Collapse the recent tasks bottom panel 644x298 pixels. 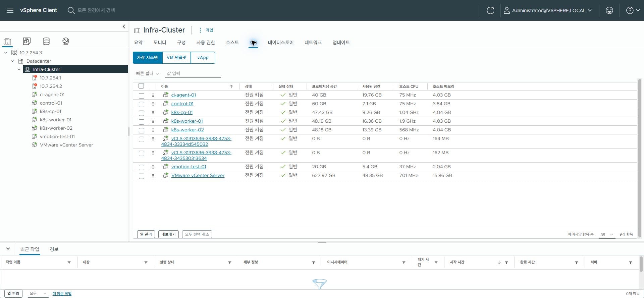pyautogui.click(x=8, y=249)
